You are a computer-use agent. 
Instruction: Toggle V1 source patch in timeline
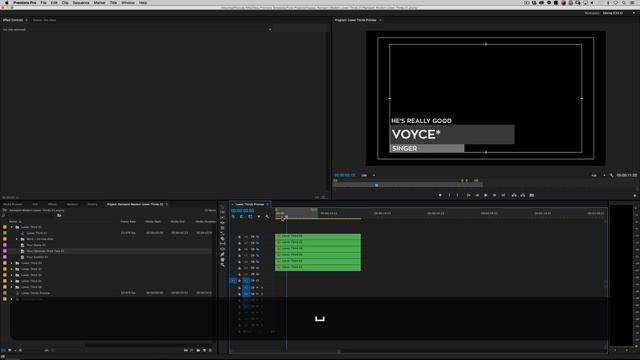pos(233,280)
